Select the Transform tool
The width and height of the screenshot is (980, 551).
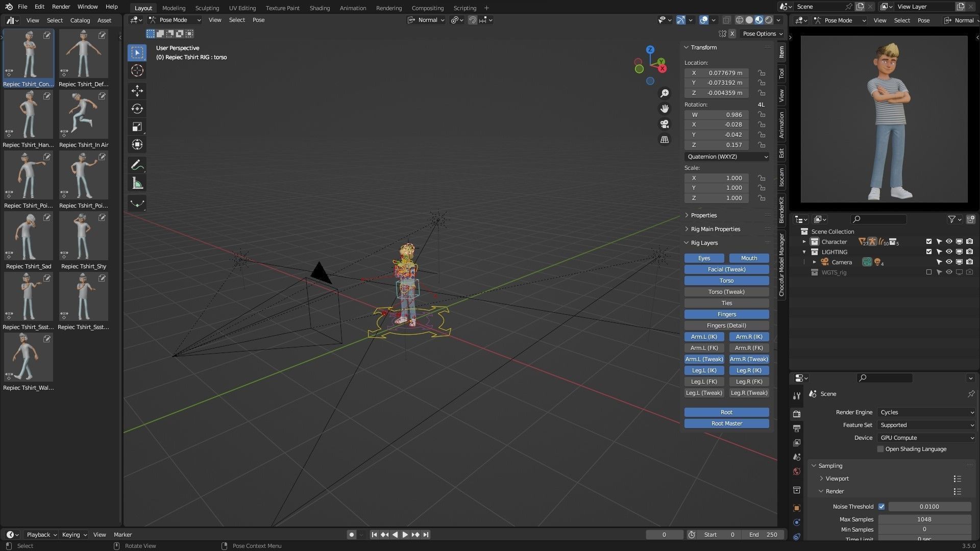pos(137,144)
